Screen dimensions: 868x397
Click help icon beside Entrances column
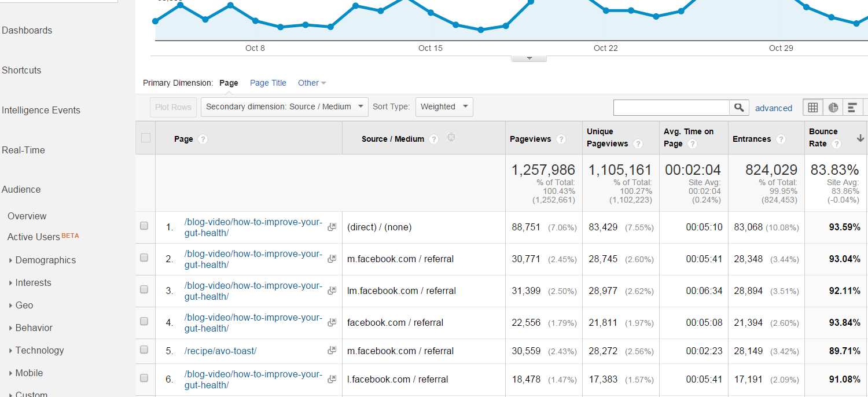pos(781,139)
